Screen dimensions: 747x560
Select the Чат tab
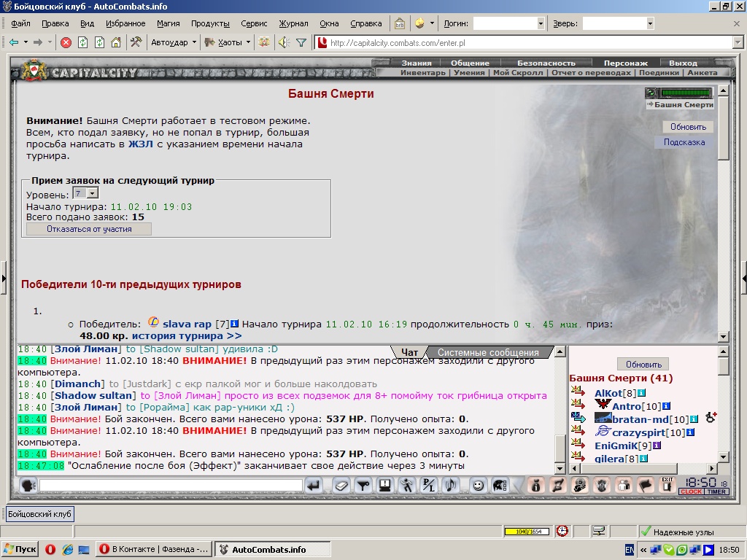[x=409, y=352]
